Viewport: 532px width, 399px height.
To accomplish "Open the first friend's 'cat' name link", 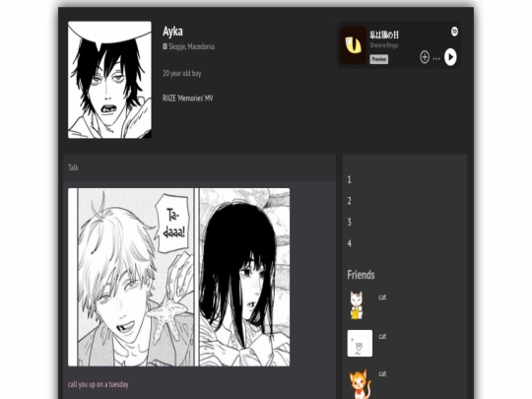I will click(x=382, y=298).
